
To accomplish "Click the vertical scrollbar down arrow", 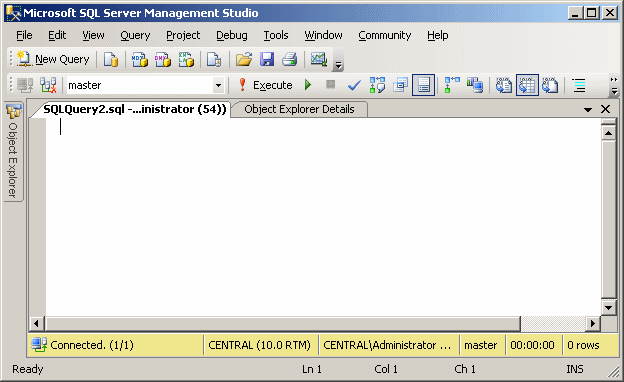I will tap(608, 307).
